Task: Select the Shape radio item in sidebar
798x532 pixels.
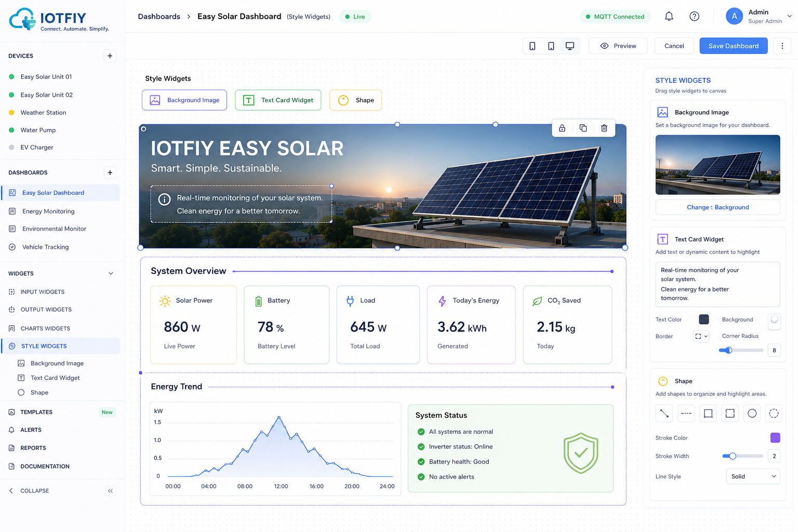Action: click(21, 393)
